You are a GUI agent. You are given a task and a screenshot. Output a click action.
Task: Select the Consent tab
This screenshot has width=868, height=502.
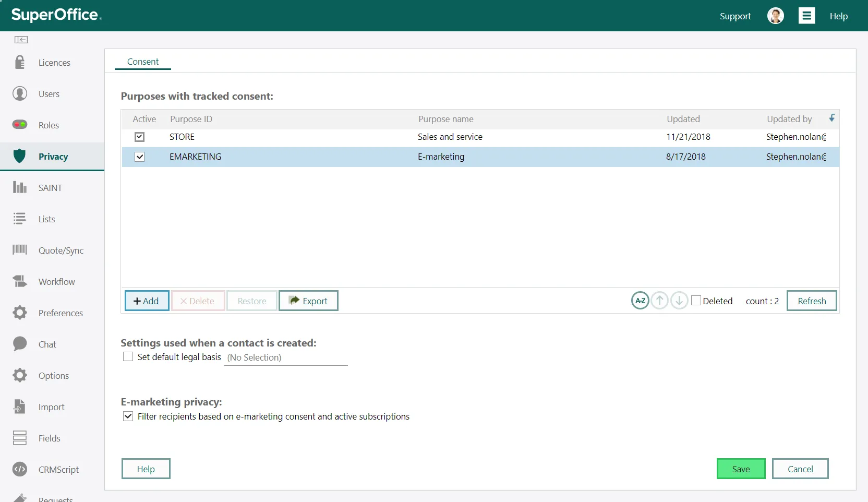(143, 62)
